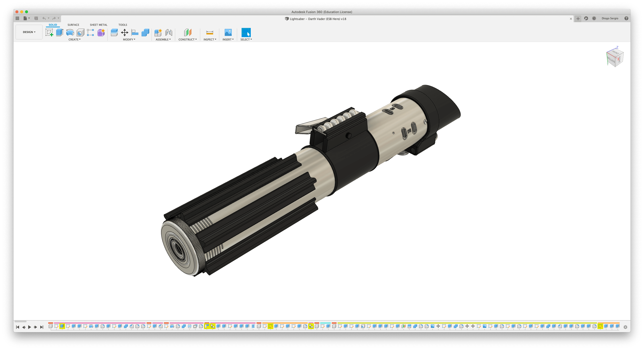The width and height of the screenshot is (644, 350).
Task: Expand the MODIFY menu
Action: coord(129,40)
